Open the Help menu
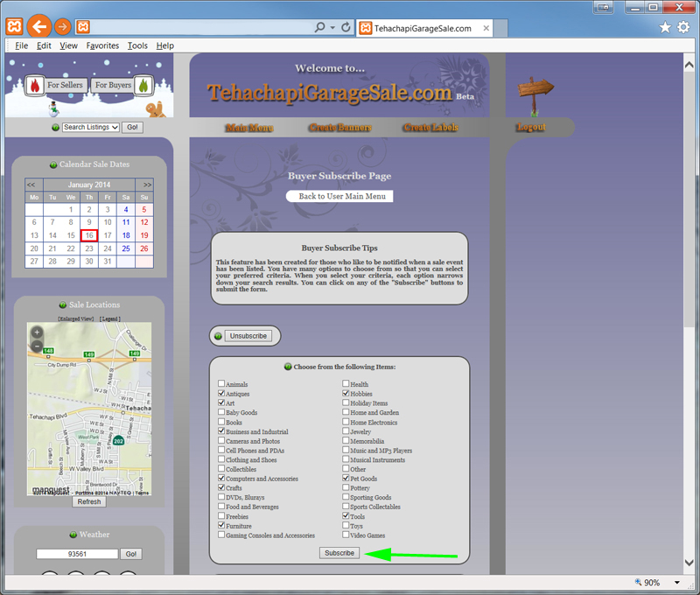Viewport: 700px width, 595px height. (x=165, y=45)
